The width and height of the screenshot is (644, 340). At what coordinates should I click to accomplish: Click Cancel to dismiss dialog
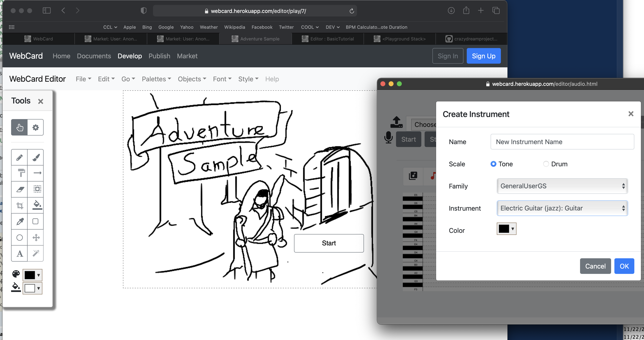[x=595, y=266]
